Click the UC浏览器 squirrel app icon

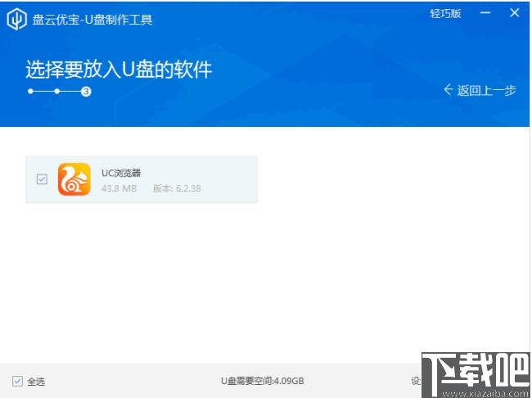[x=74, y=179]
